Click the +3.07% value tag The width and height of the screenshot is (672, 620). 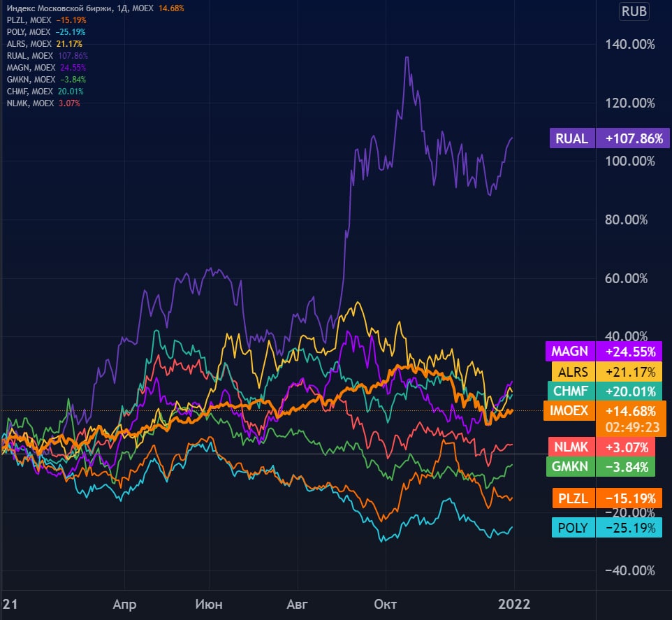(x=626, y=447)
